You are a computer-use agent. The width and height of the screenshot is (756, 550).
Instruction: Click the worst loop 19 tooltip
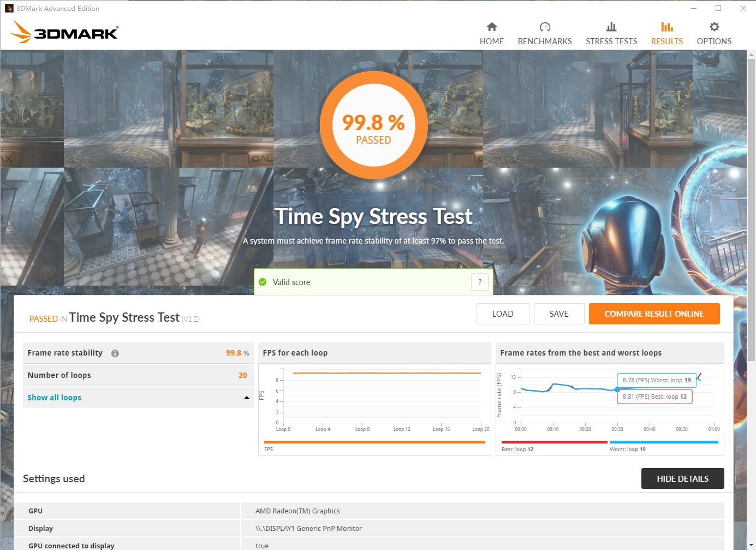point(657,380)
